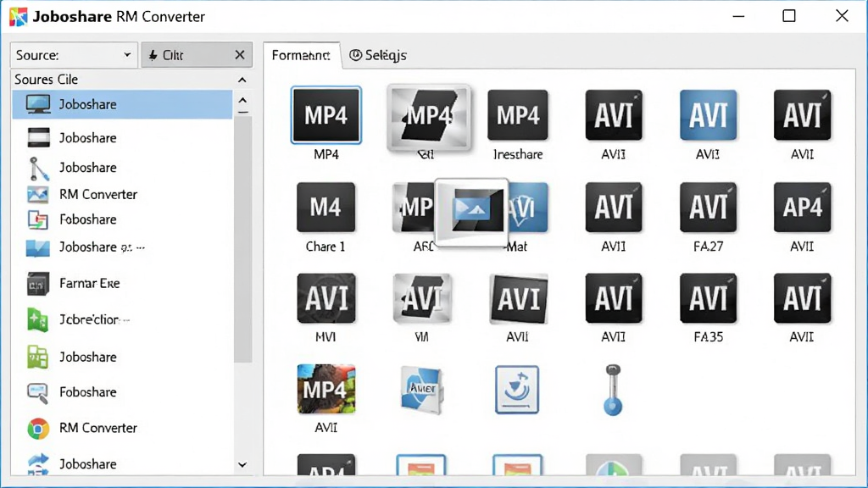Select the RM Converter entry with picture icon
Viewport: 868px width, 488px height.
pyautogui.click(x=122, y=194)
